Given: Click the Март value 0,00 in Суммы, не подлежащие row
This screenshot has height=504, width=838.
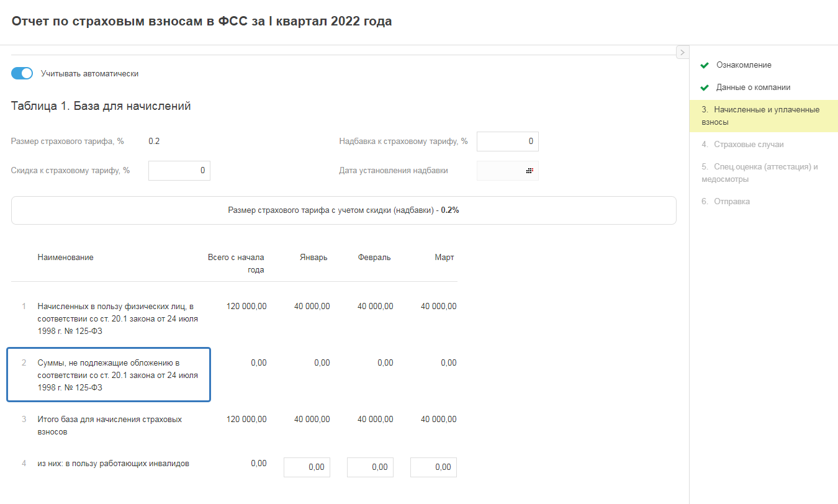Looking at the screenshot, I should point(449,363).
